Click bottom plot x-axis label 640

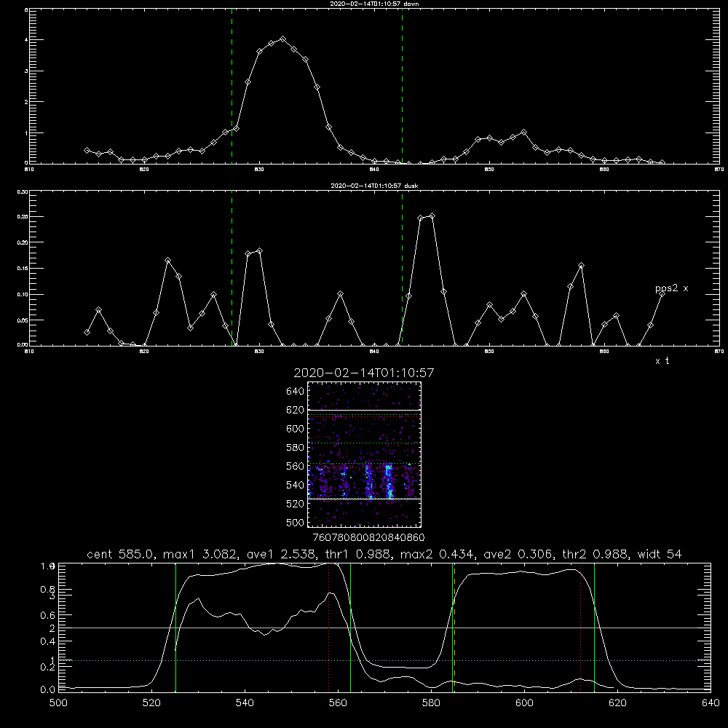(x=711, y=703)
